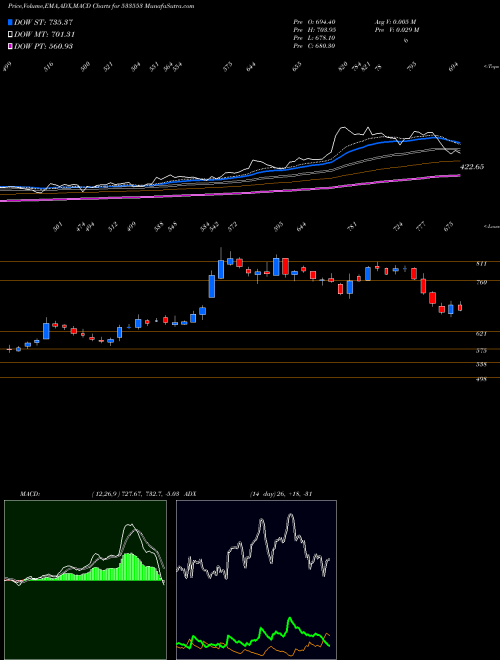
Task: Select the 'DOW MT: 701.31' legend label
Action: [45, 35]
